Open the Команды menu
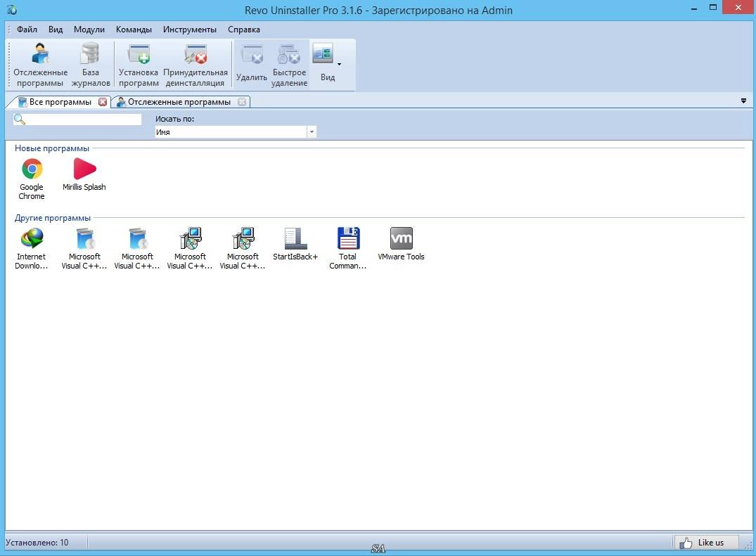This screenshot has width=756, height=556. tap(134, 30)
